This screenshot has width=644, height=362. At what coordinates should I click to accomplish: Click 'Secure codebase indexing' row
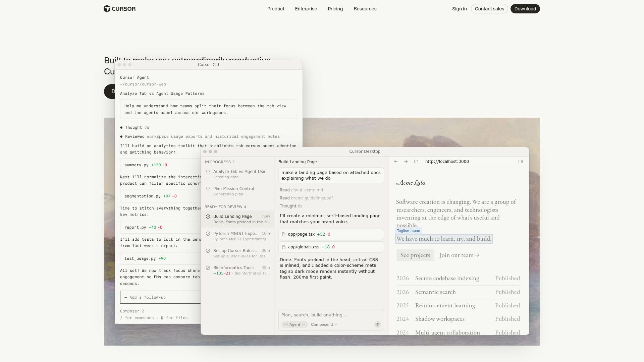pyautogui.click(x=458, y=278)
